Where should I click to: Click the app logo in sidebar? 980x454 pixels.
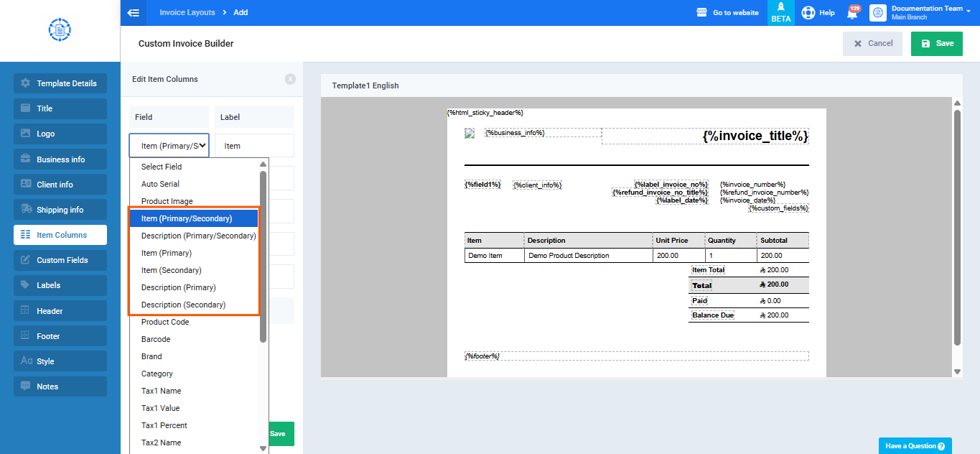point(60,30)
